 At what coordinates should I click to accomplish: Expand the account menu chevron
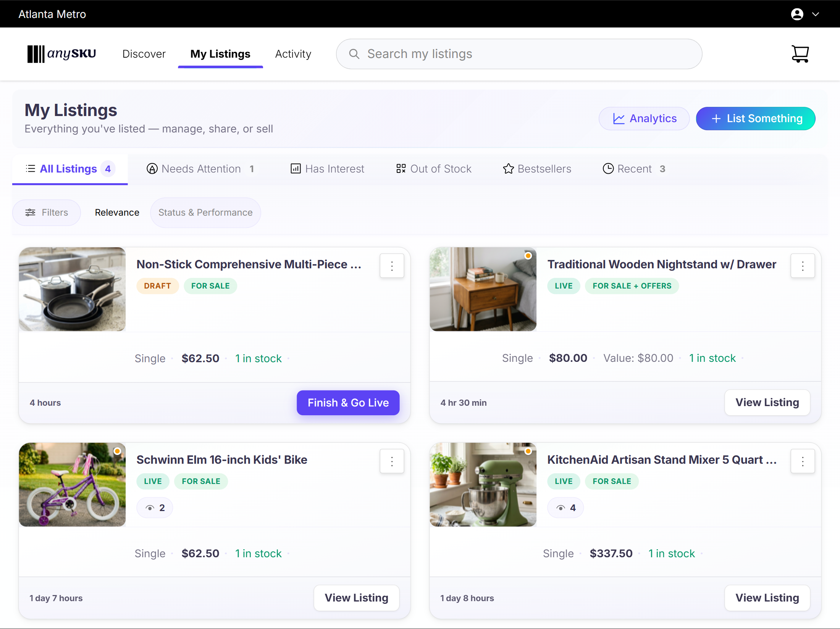816,14
